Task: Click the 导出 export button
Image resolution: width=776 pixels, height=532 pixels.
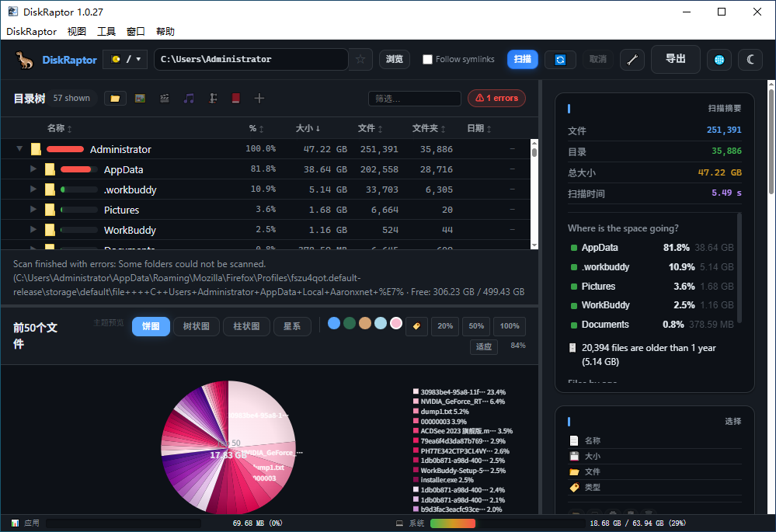Action: pos(676,59)
